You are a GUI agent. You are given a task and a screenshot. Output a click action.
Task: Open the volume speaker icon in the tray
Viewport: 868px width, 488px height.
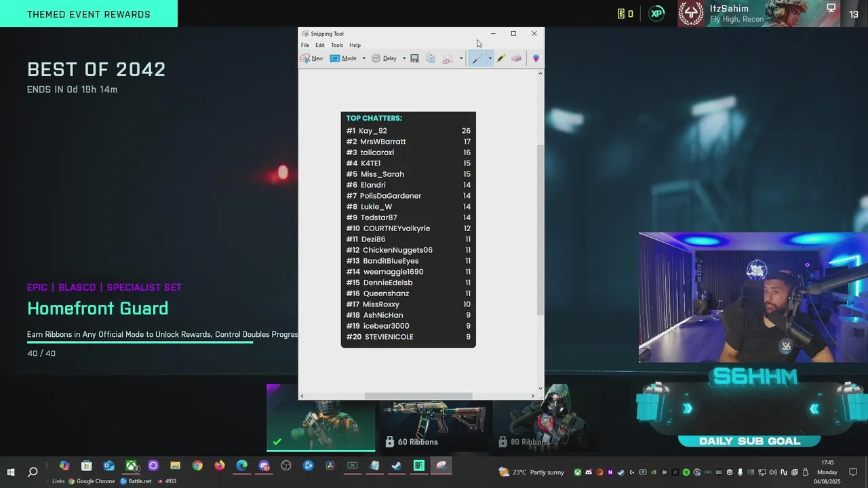click(773, 472)
